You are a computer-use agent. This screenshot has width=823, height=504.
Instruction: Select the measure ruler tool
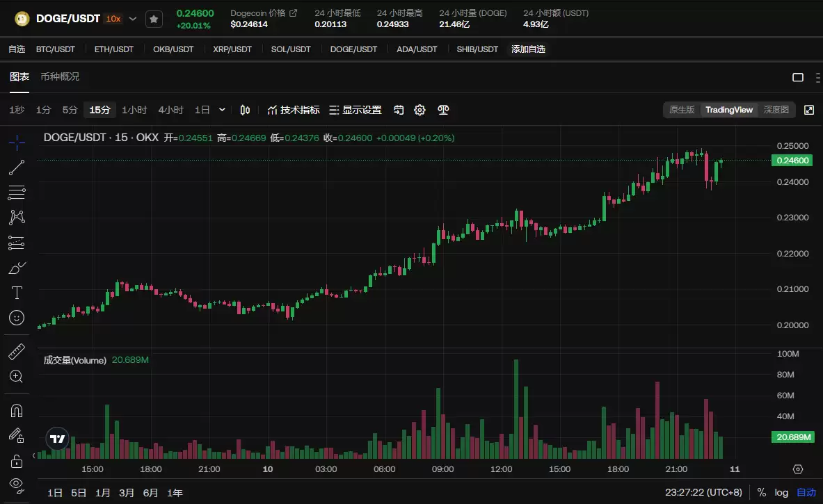pos(16,351)
